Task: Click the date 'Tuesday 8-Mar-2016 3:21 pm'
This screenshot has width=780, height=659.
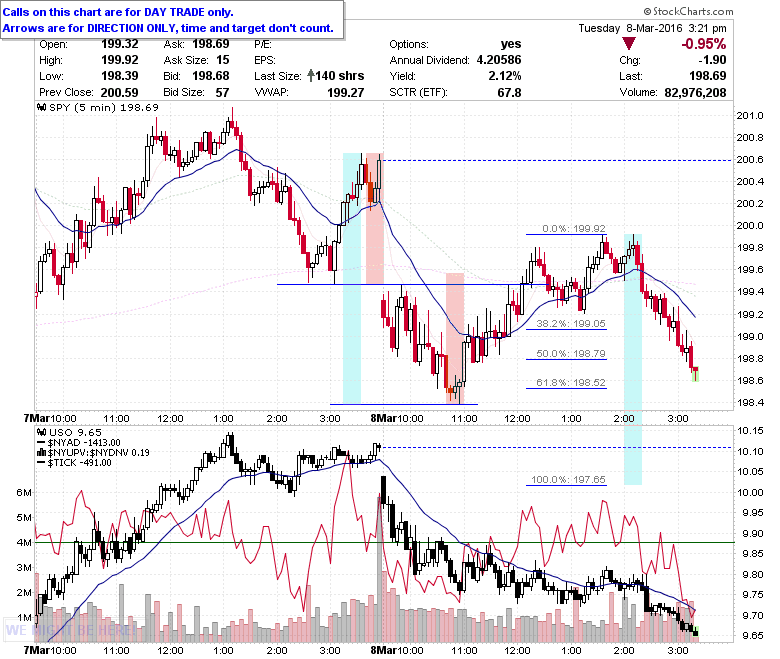Action: click(x=652, y=28)
